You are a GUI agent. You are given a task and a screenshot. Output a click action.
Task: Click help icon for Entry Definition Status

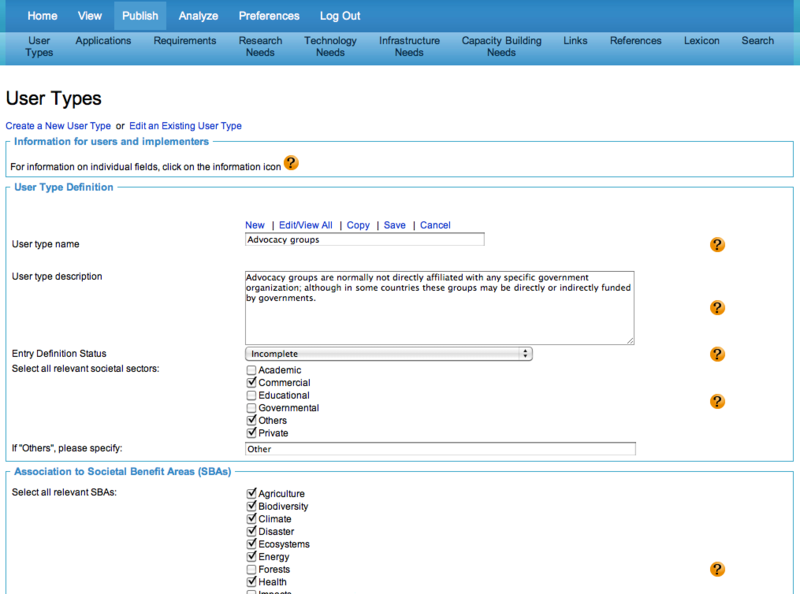[717, 354]
